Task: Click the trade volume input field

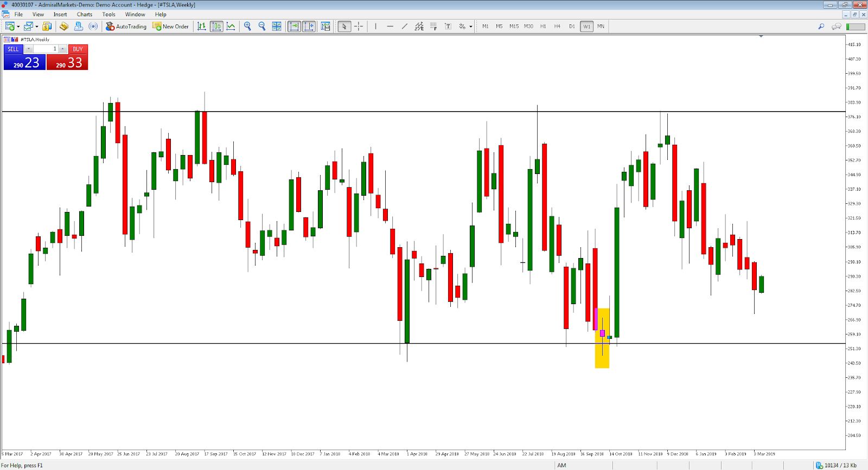Action: coord(46,49)
